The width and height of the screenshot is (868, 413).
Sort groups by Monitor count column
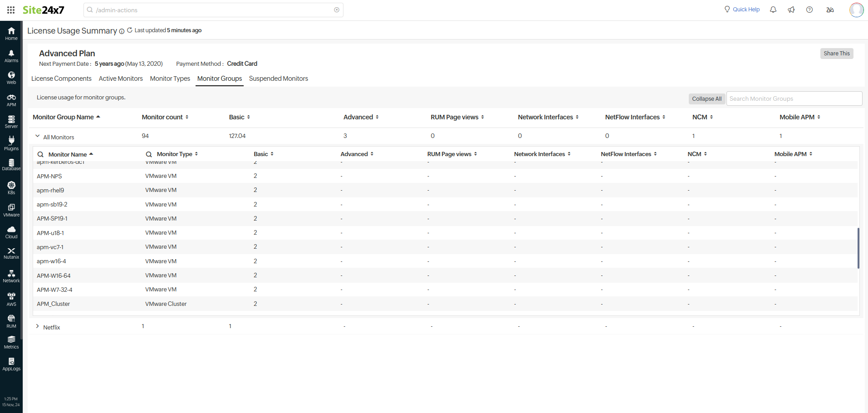165,117
